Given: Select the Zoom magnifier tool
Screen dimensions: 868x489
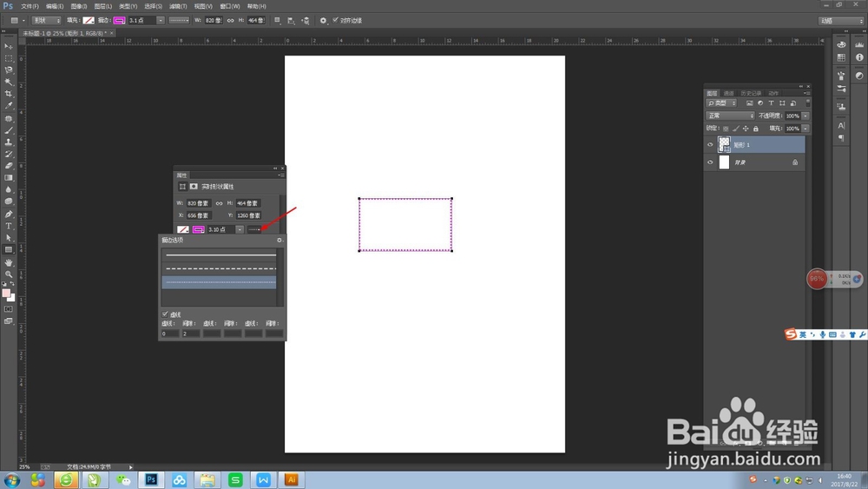Looking at the screenshot, I should coord(9,274).
